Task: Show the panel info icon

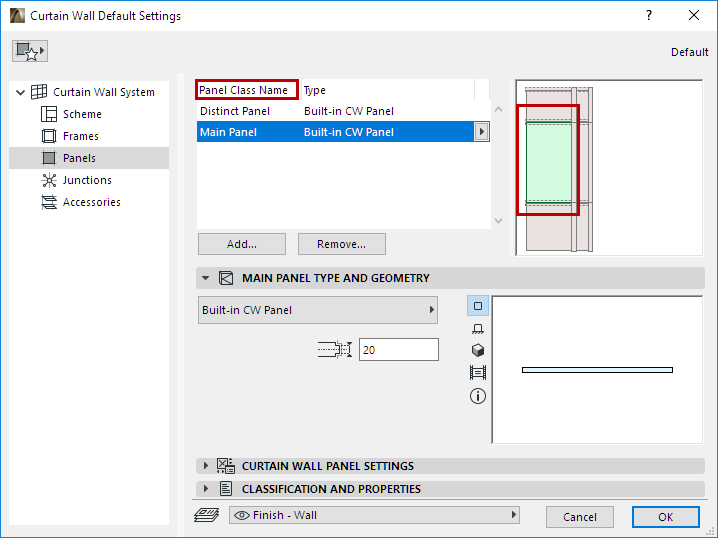Action: tap(478, 396)
